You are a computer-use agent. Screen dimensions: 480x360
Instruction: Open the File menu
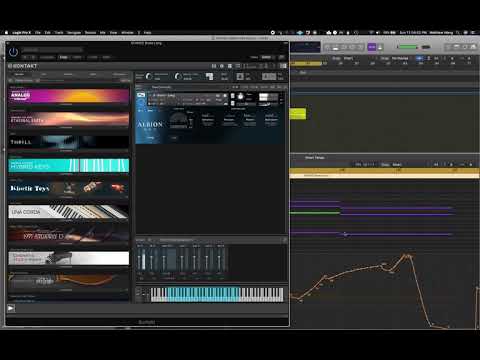(38, 32)
